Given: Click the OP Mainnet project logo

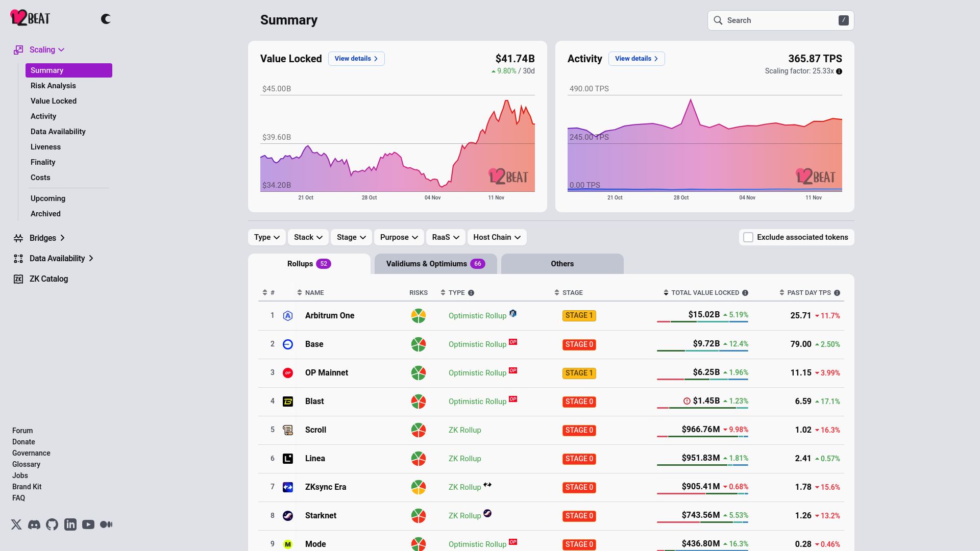Looking at the screenshot, I should click(288, 373).
